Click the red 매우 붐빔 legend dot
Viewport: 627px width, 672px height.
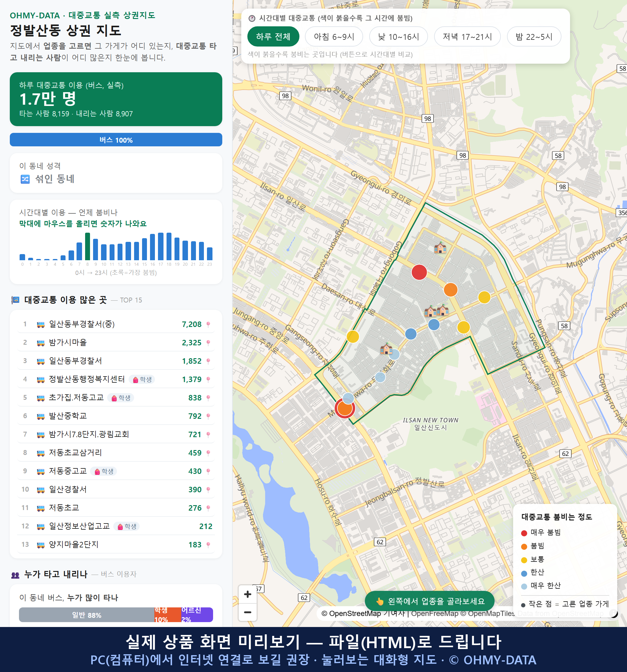click(x=524, y=533)
